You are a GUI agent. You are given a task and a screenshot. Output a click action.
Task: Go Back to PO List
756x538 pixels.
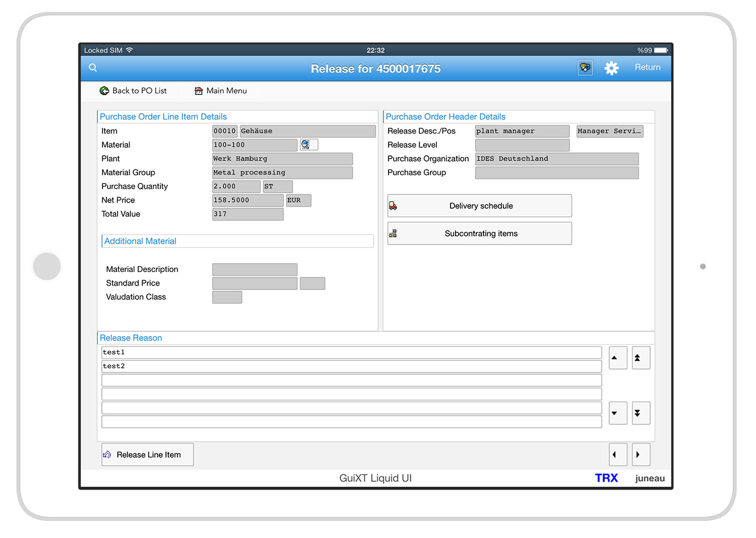(x=134, y=91)
